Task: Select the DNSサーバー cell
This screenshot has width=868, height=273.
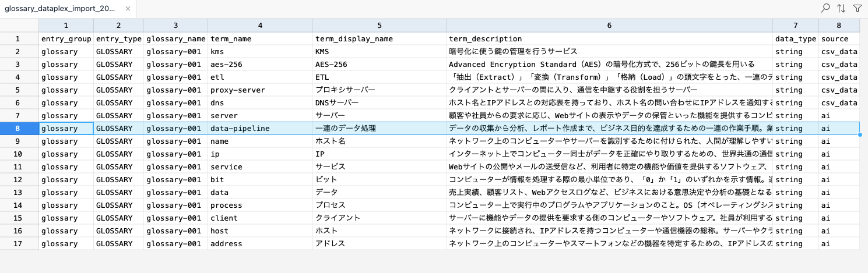Action: (x=379, y=103)
